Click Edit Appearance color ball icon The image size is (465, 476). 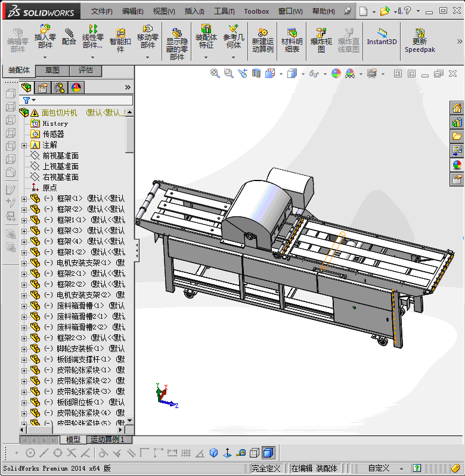pos(336,73)
